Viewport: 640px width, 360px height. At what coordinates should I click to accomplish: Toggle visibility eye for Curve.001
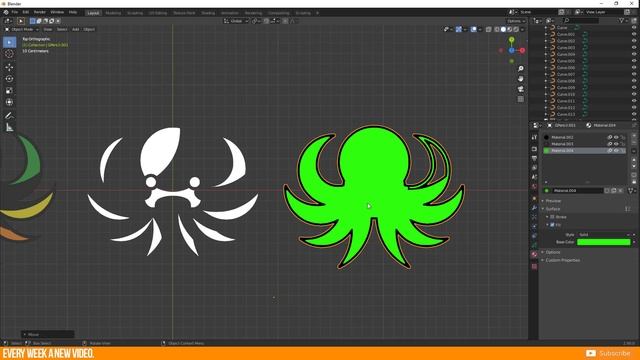(x=634, y=34)
